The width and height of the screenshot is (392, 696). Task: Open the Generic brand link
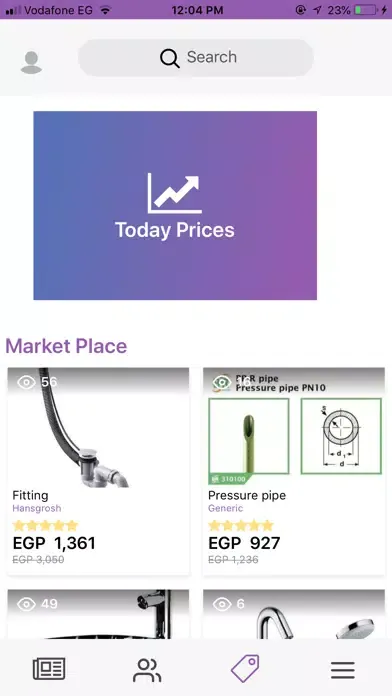(226, 508)
